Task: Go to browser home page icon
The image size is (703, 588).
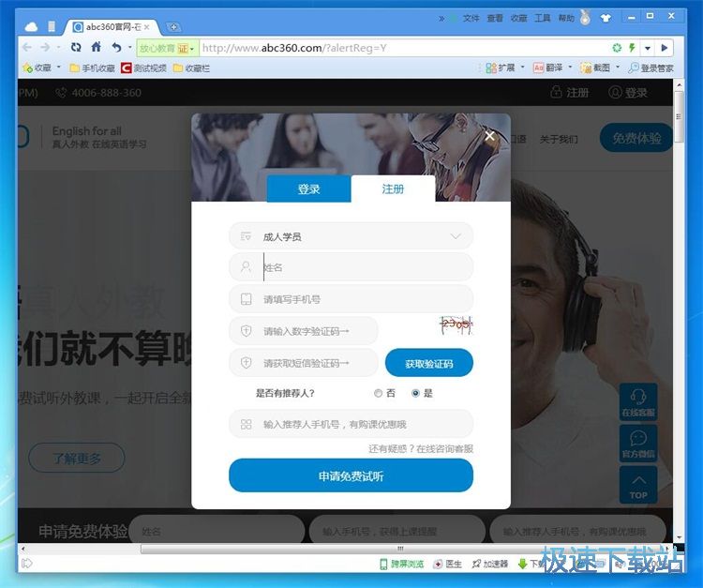Action: 96,47
